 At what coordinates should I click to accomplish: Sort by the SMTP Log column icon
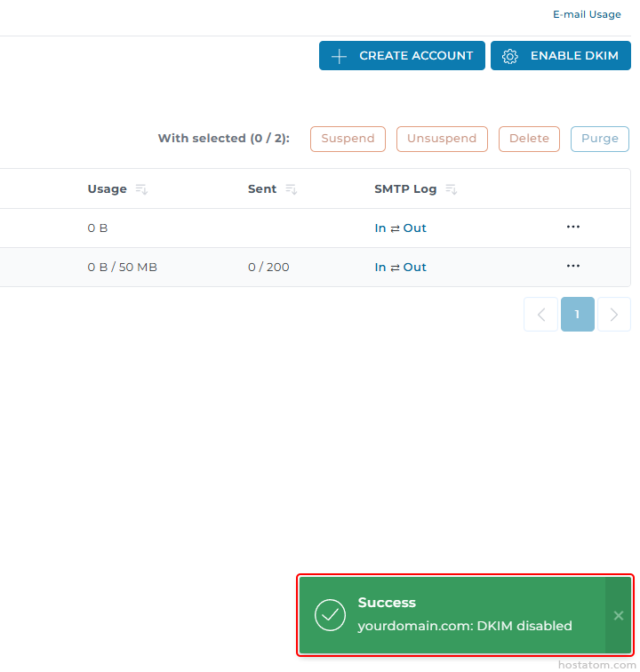coord(451,189)
